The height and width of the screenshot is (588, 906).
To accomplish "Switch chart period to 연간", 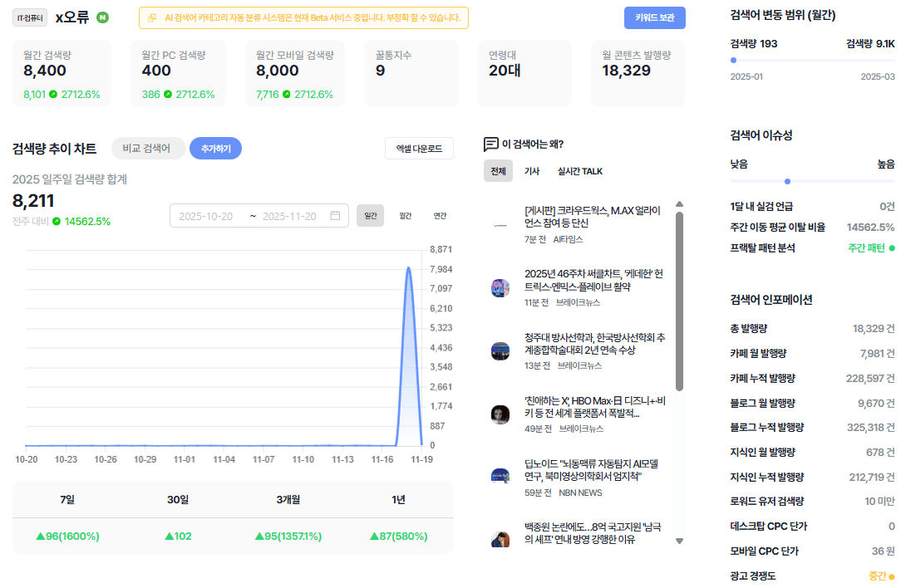I will [x=441, y=215].
